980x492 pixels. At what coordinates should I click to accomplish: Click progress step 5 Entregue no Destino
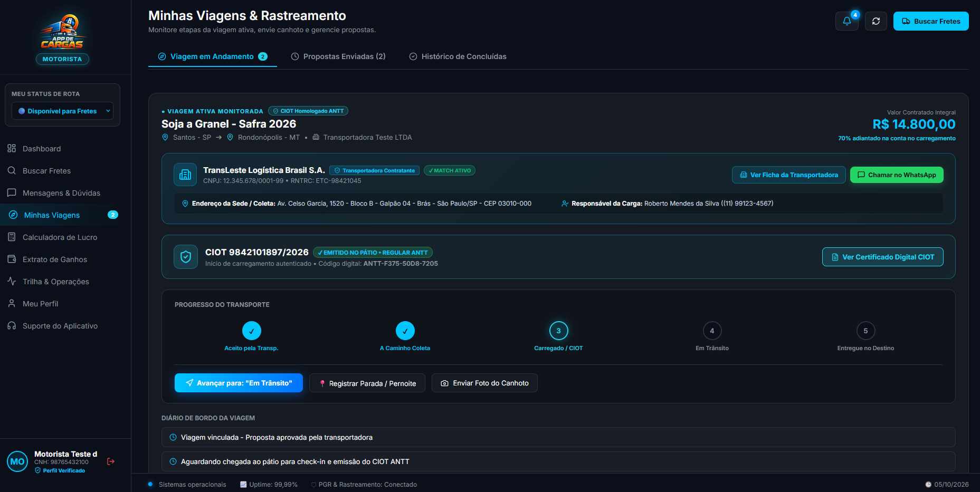click(x=865, y=336)
